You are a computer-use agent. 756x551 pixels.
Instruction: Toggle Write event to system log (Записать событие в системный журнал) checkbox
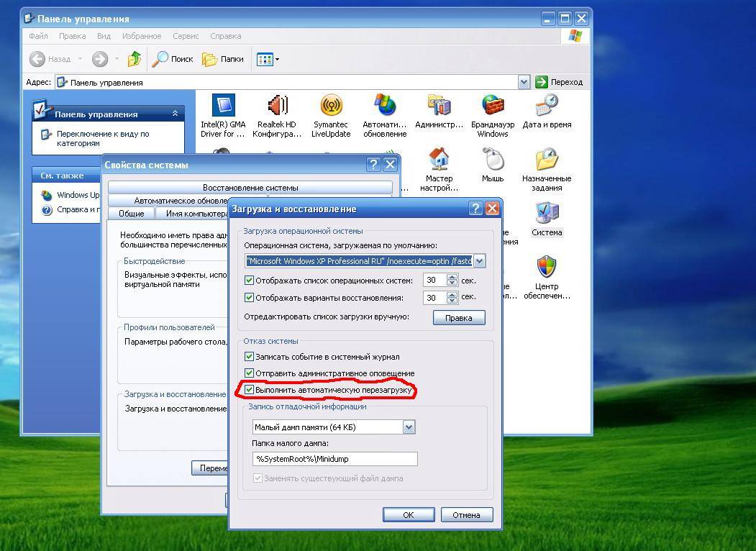(x=250, y=357)
